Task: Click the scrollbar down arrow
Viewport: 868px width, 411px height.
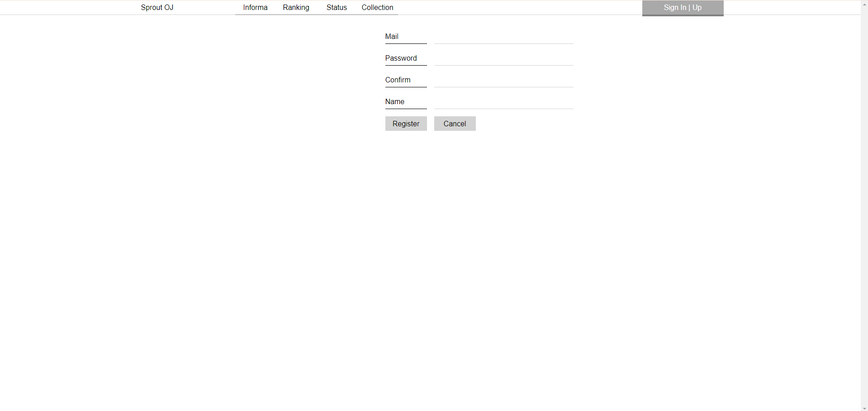Action: pos(864,408)
